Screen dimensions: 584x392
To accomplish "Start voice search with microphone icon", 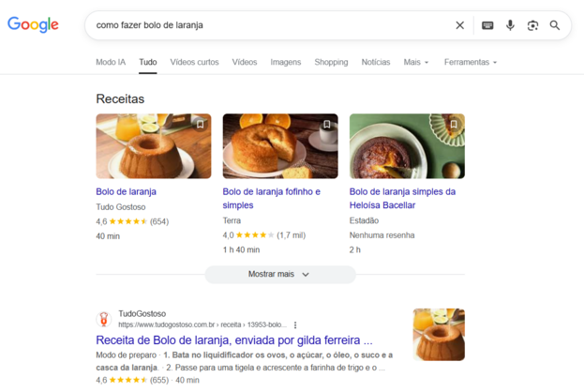I will click(x=510, y=25).
